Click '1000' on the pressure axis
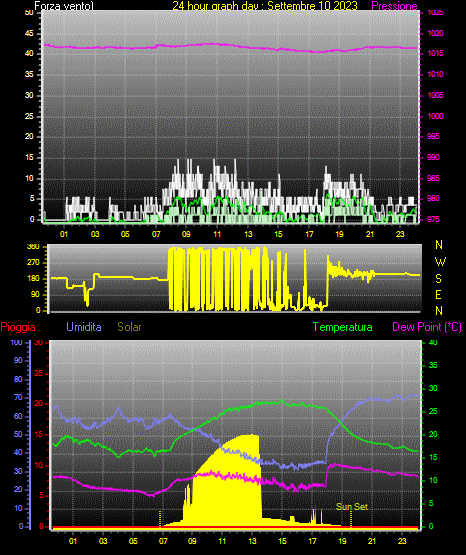Screen dimensions: 466x555 pyautogui.click(x=435, y=116)
